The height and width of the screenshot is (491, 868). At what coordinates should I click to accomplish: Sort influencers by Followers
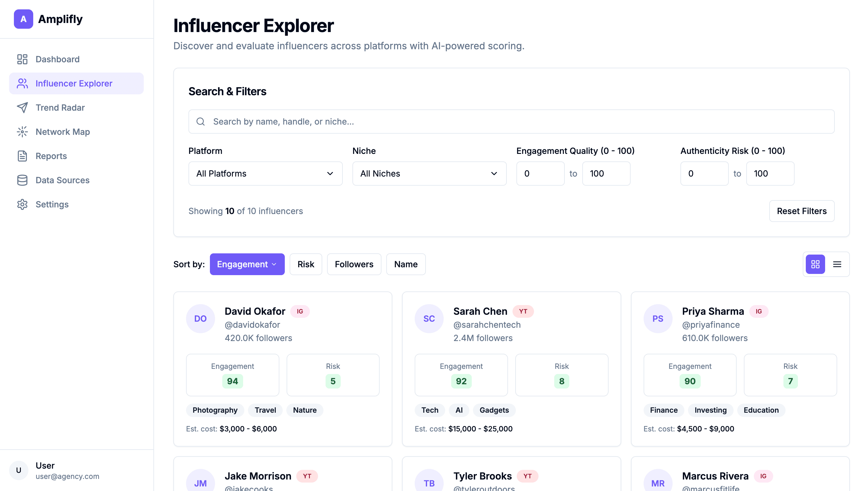click(354, 264)
